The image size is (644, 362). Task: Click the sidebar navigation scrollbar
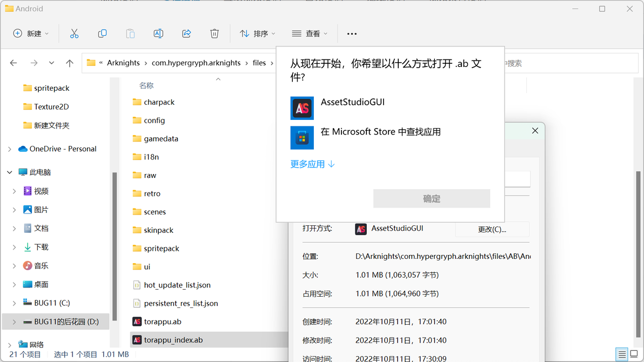click(115, 246)
